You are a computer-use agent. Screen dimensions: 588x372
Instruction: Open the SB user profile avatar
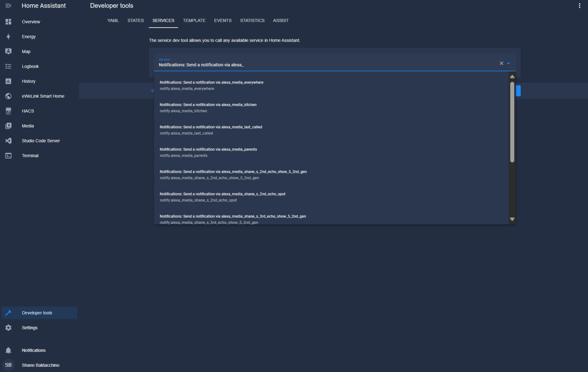tap(8, 365)
